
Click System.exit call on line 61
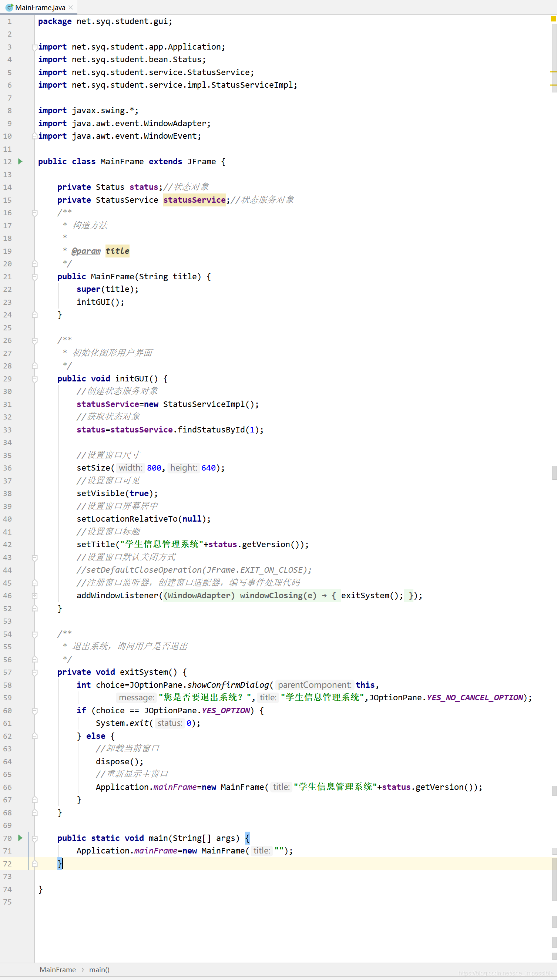(124, 723)
